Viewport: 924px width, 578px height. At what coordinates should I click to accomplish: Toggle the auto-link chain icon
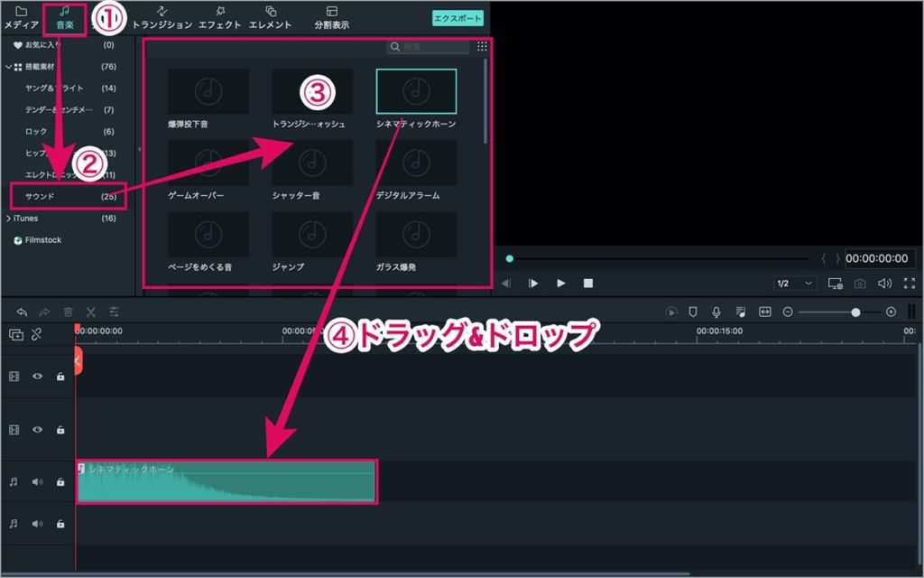click(x=36, y=335)
